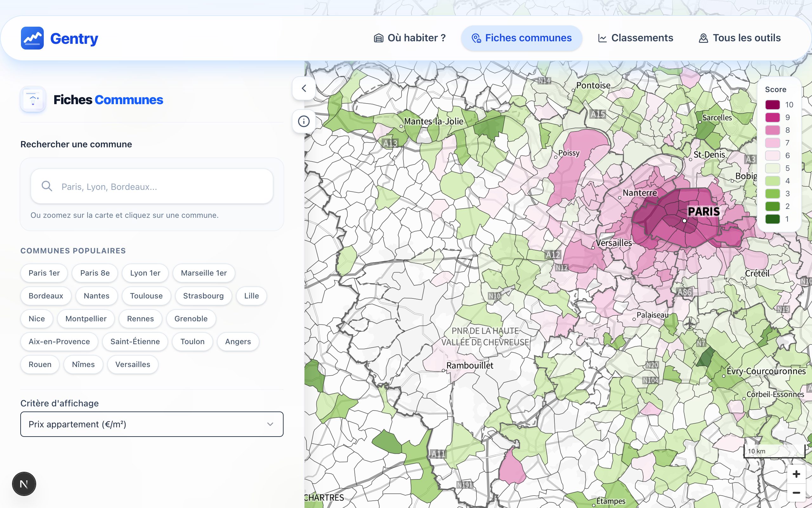This screenshot has height=508, width=812.
Task: Pick the Montpellier commune chip
Action: [86, 318]
